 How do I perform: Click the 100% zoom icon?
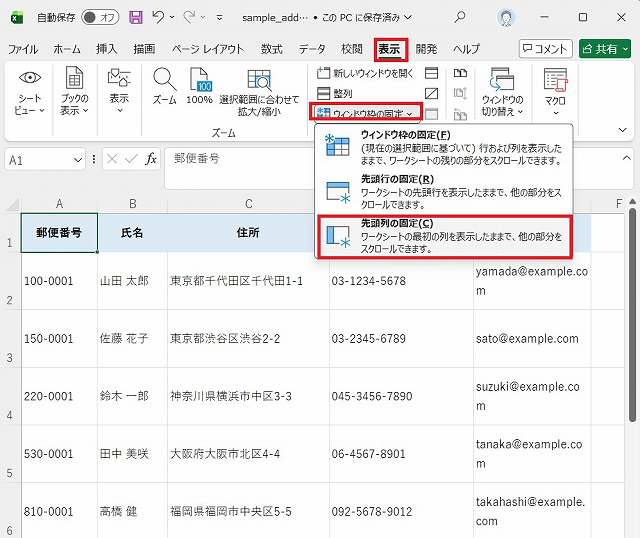[199, 87]
